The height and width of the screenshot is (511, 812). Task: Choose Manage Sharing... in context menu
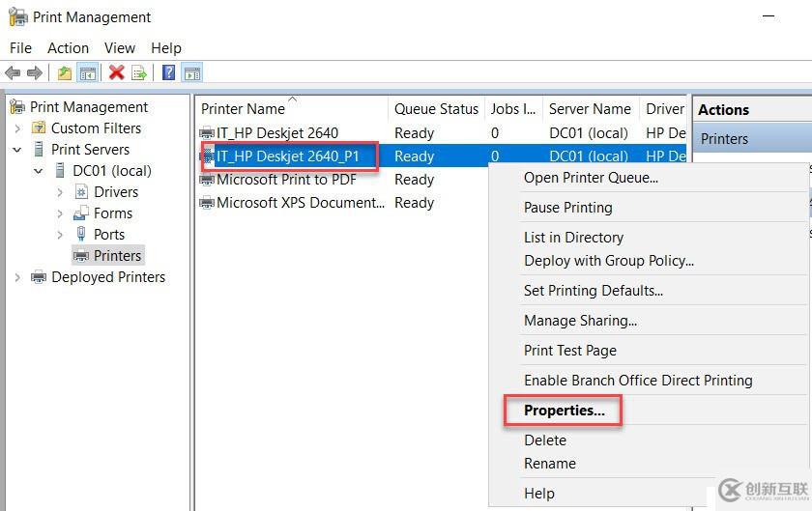point(581,321)
